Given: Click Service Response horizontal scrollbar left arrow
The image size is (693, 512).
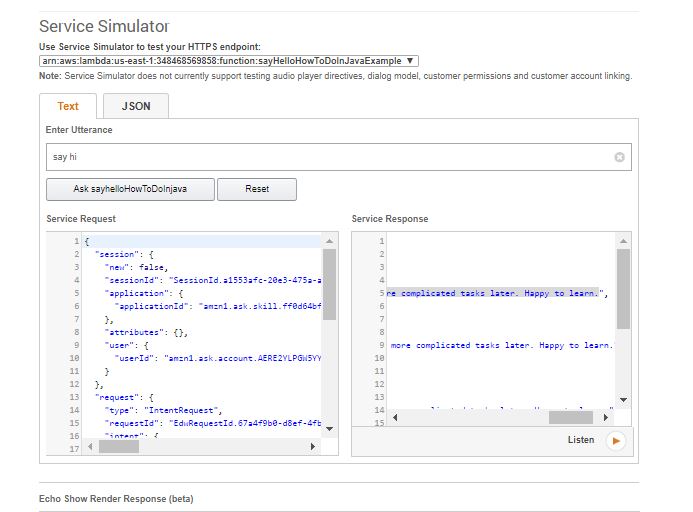Looking at the screenshot, I should [394, 416].
